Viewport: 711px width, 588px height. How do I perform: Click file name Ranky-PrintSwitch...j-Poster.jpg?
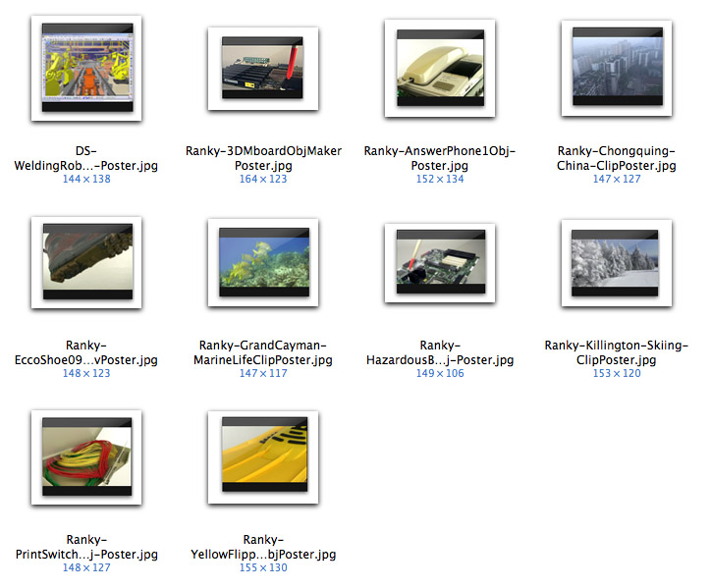pos(86,547)
